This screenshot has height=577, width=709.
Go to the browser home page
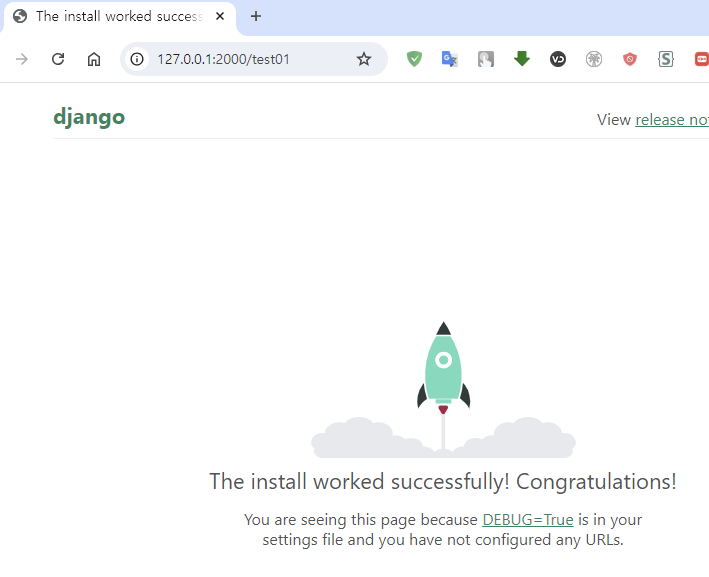(x=94, y=59)
